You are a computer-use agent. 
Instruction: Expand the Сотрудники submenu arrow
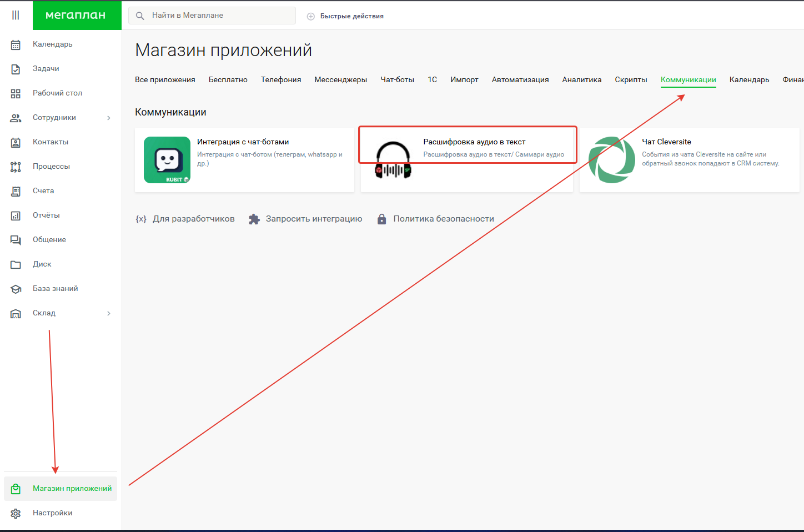pyautogui.click(x=109, y=118)
